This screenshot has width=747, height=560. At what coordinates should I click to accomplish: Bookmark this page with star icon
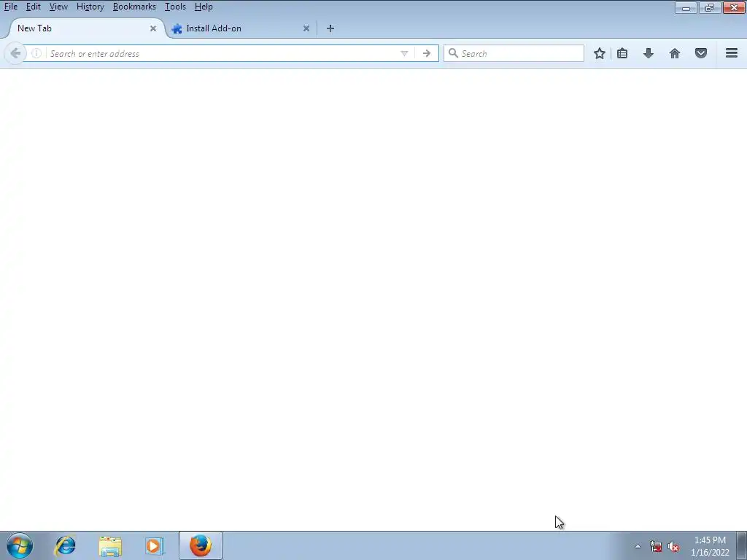click(x=600, y=53)
